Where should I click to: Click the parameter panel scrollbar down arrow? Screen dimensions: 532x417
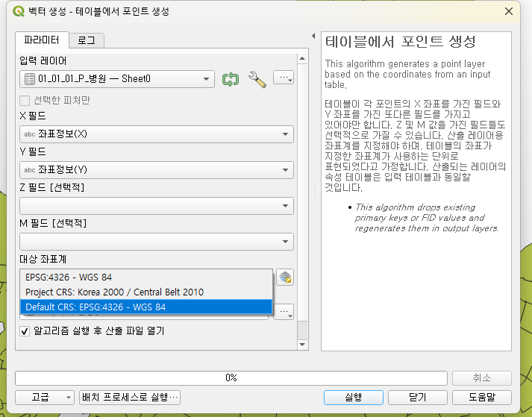click(x=302, y=345)
